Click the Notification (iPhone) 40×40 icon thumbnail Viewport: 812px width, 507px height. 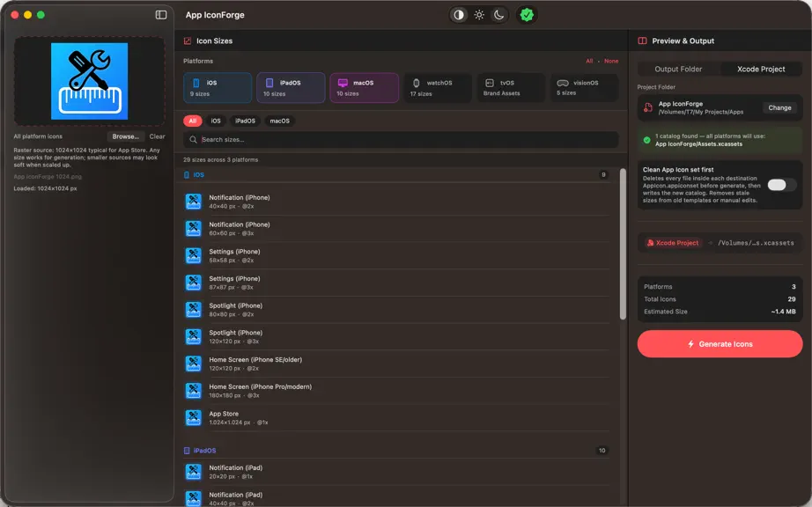(194, 202)
